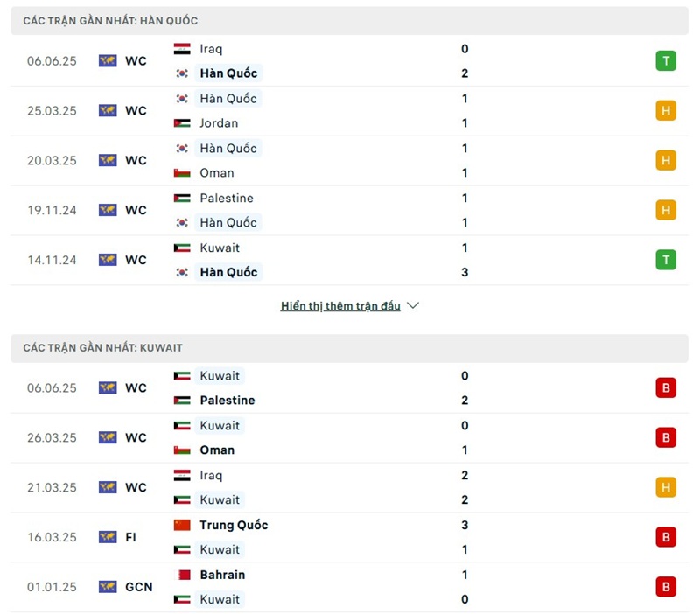Click the yellow H badge for the Jordan match
Viewport: 700px width, 614px height.
coord(666,110)
